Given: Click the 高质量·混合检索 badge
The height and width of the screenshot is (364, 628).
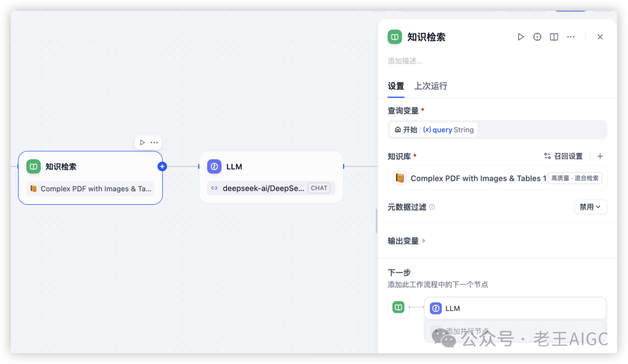Looking at the screenshot, I should (x=575, y=178).
